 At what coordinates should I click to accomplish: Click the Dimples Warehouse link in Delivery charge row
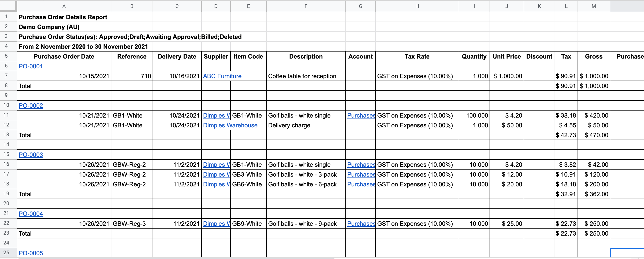[230, 125]
